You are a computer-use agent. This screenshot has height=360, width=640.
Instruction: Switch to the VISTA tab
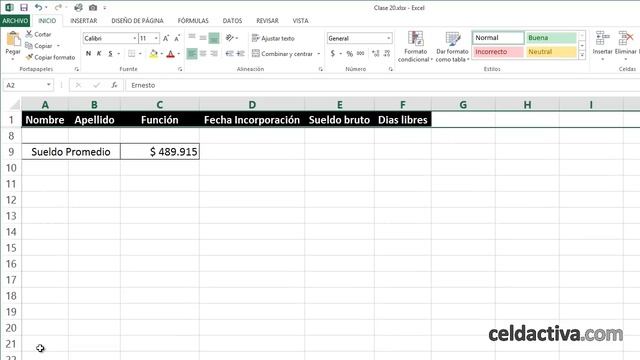300,21
